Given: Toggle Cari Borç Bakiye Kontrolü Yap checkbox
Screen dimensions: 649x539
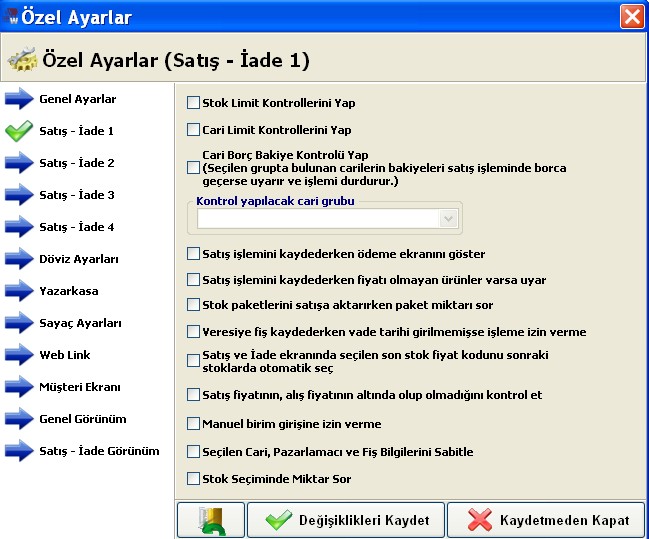Looking at the screenshot, I should [193, 168].
